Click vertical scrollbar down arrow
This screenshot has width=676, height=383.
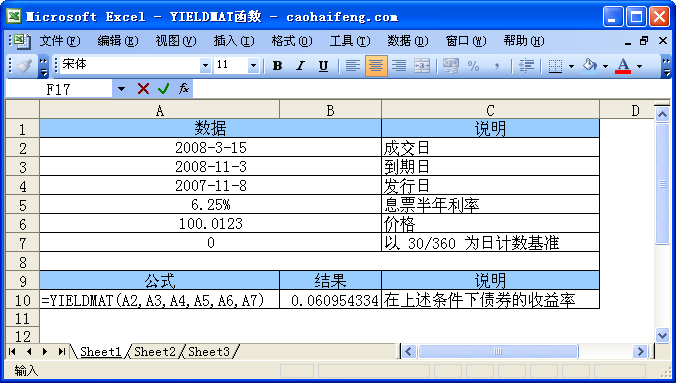[662, 335]
